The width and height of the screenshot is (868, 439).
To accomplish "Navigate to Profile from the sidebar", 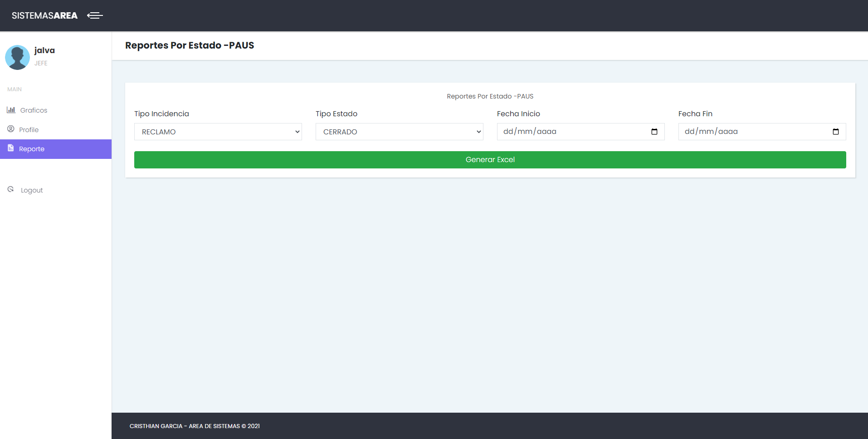I will click(x=29, y=129).
